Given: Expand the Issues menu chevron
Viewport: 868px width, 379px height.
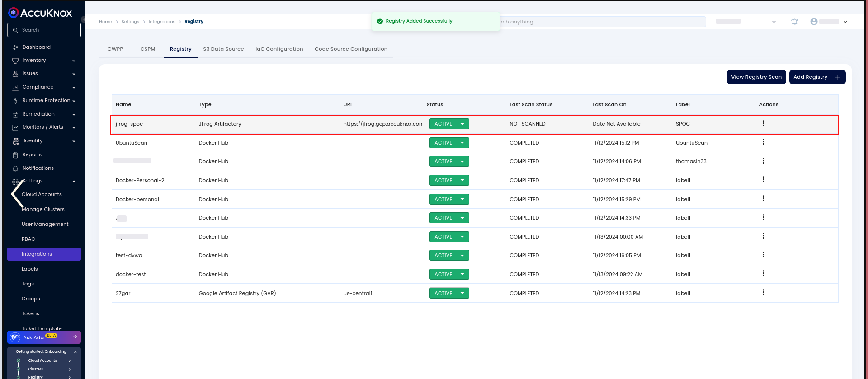Looking at the screenshot, I should 74,74.
